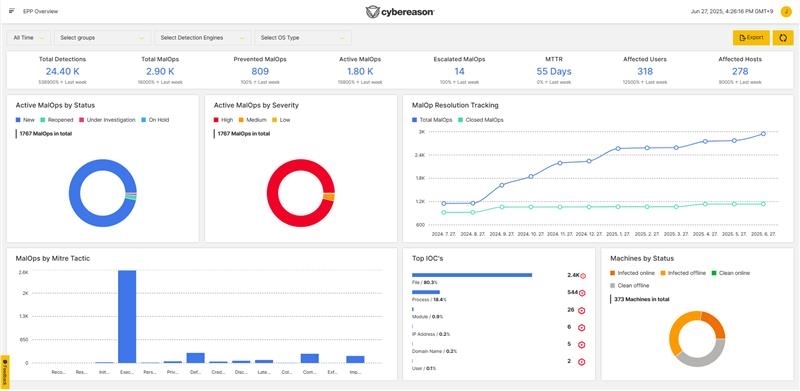This screenshot has height=391, width=800.
Task: Toggle the New status legend item
Action: pos(25,120)
